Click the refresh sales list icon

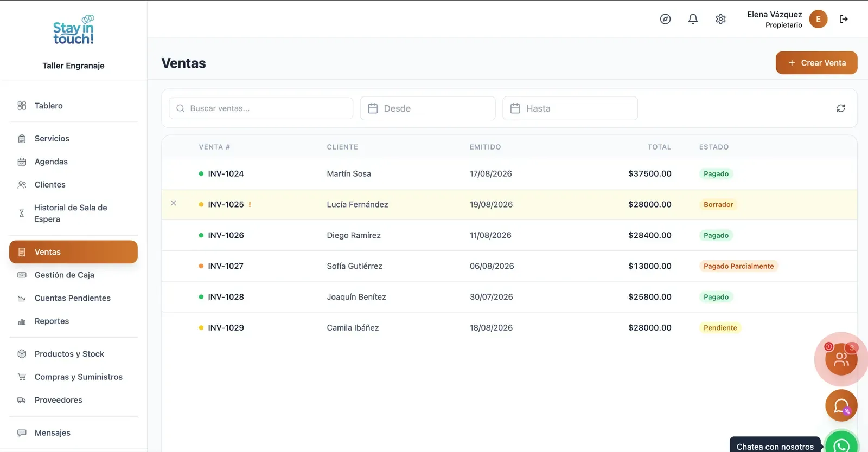(841, 108)
